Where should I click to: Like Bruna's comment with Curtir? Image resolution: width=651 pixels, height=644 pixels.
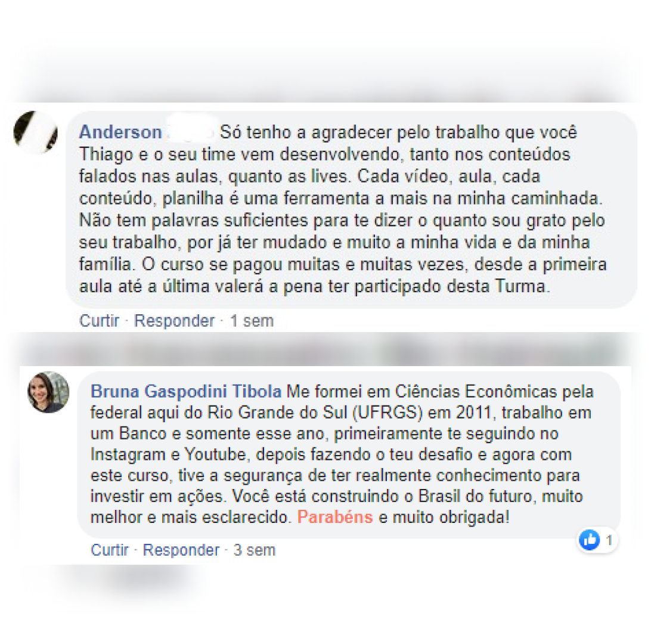[110, 550]
